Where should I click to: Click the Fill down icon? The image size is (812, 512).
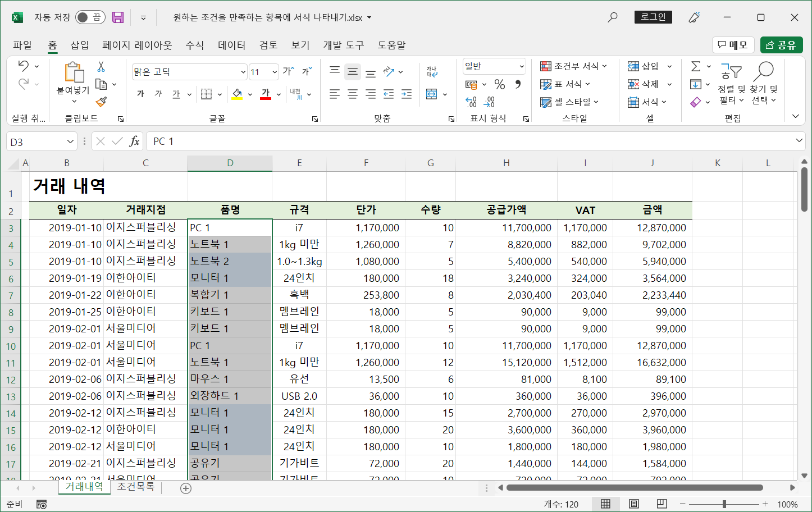[x=696, y=84]
